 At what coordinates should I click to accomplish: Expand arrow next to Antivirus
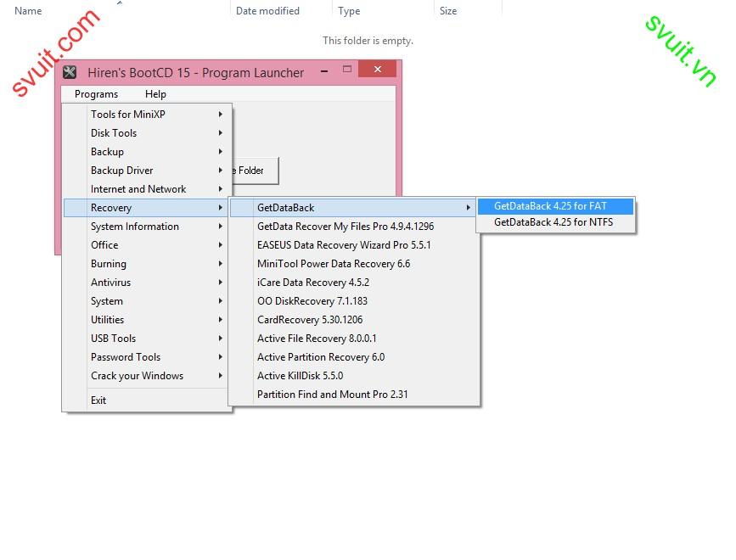[x=220, y=283]
